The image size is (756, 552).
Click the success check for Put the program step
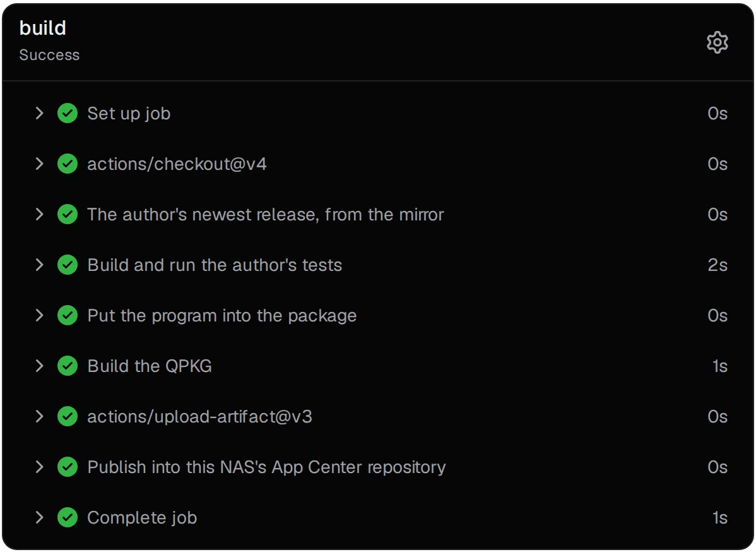click(68, 316)
